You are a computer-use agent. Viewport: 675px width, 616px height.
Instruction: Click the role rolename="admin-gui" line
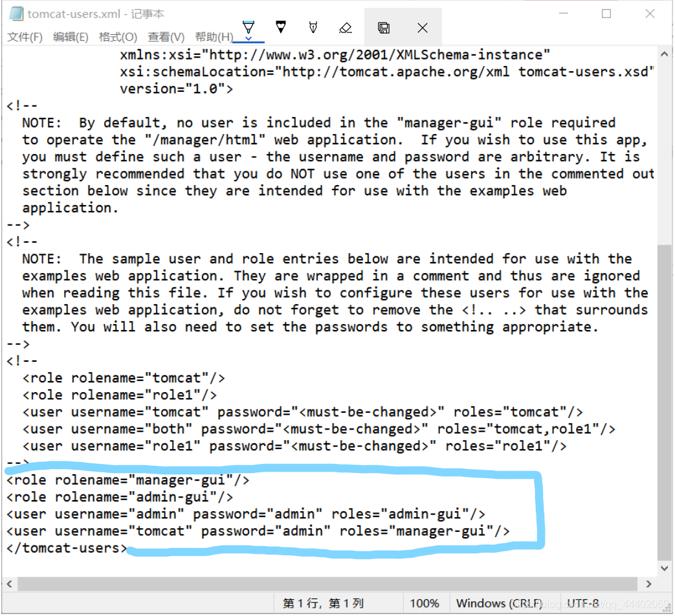pyautogui.click(x=120, y=497)
